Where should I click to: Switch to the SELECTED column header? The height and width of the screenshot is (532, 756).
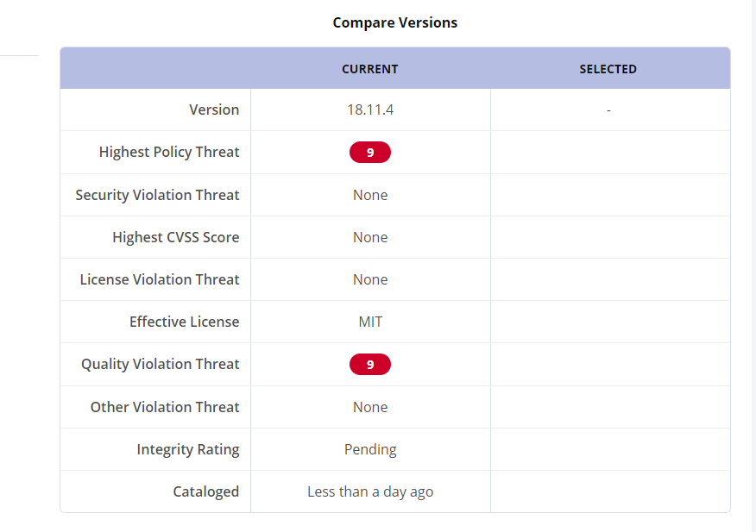(x=608, y=68)
